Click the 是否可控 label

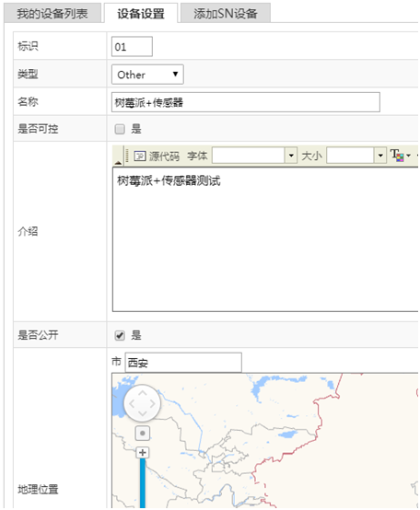pos(38,129)
